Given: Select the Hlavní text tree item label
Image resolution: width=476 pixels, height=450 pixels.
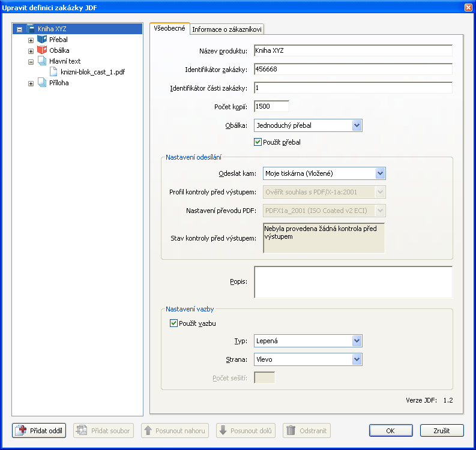Looking at the screenshot, I should [65, 61].
